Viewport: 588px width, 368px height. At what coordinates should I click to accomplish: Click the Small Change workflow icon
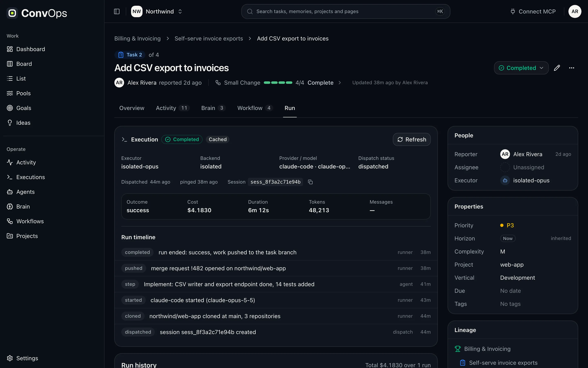[x=218, y=83]
